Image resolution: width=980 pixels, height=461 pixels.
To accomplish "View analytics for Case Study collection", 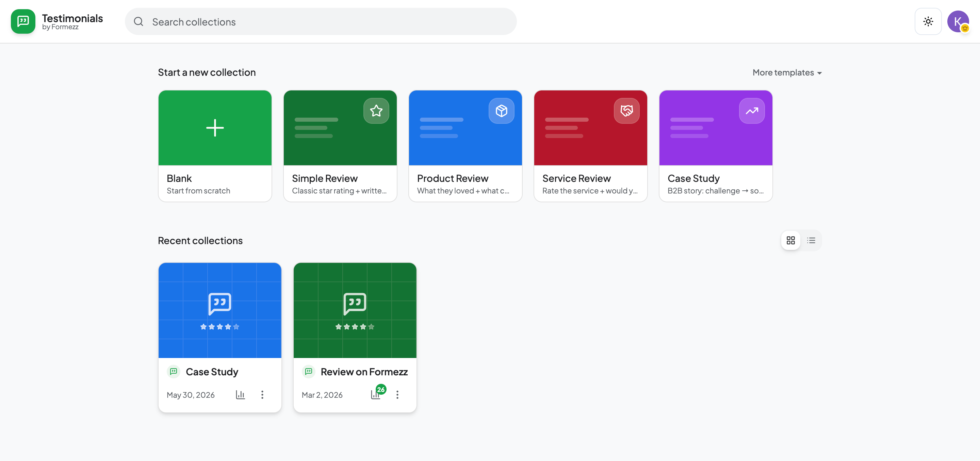I will (240, 394).
